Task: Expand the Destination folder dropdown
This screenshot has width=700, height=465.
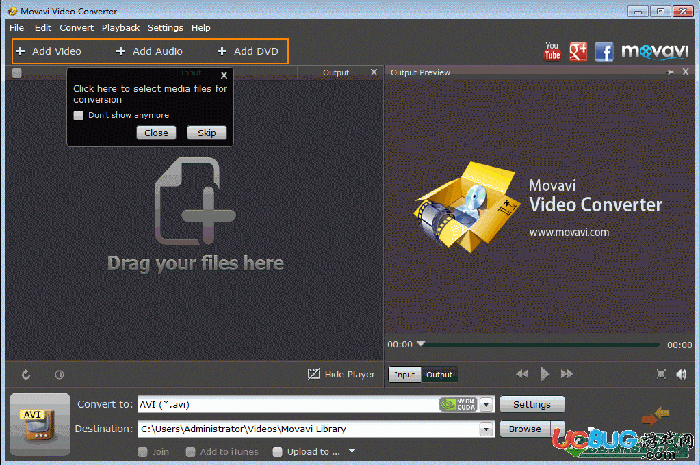Action: click(487, 429)
